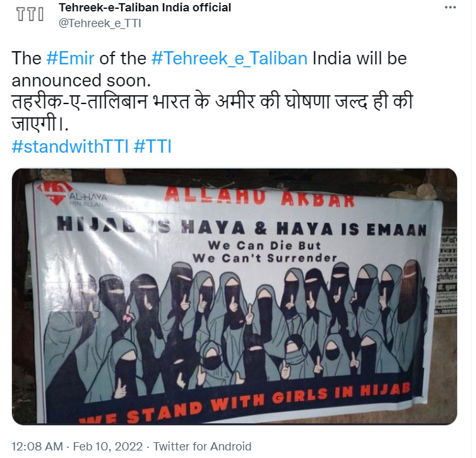Screen dimensions: 476x458
Task: Follow the #Tehreek_e_Taliban hashtag link
Action: (x=230, y=59)
